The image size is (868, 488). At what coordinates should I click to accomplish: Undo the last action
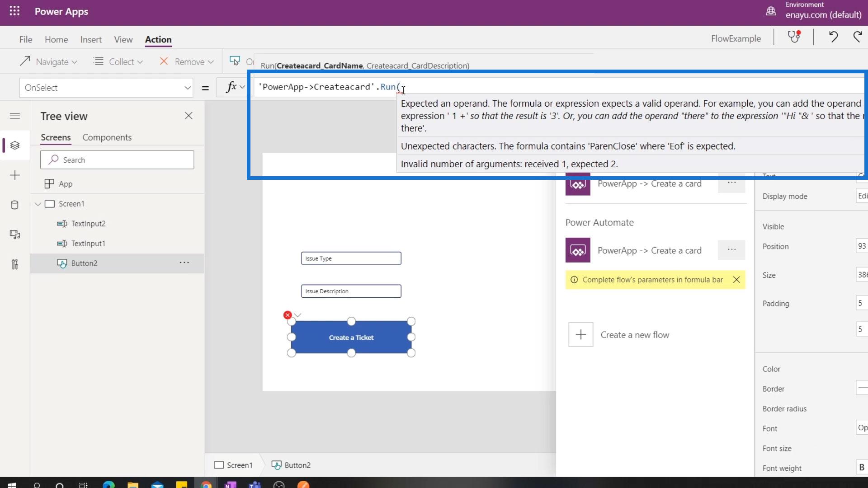[x=833, y=37]
